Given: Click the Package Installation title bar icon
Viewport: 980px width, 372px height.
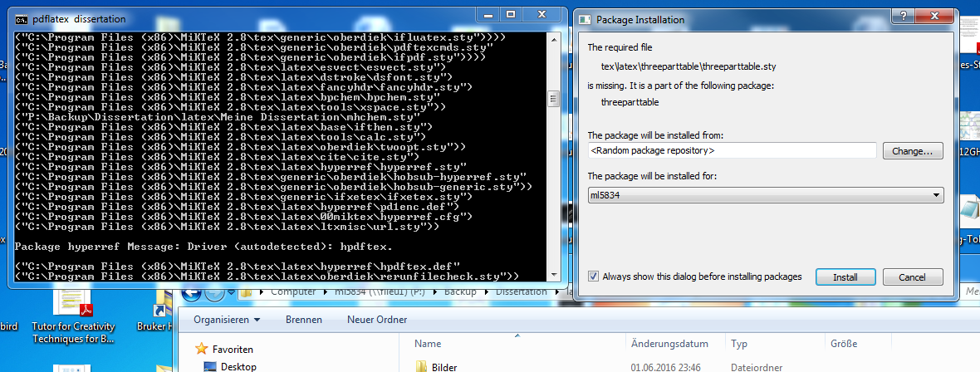Looking at the screenshot, I should point(585,19).
